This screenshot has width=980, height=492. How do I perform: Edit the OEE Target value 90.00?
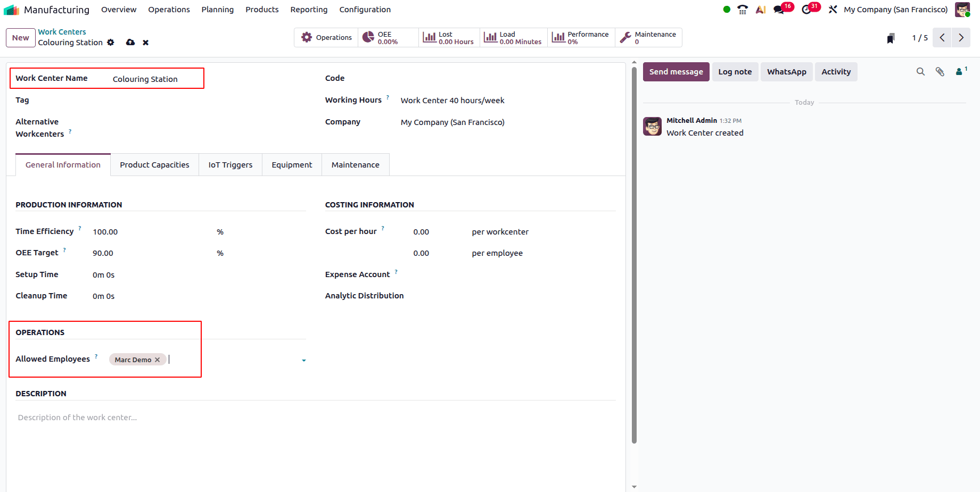tap(151, 253)
